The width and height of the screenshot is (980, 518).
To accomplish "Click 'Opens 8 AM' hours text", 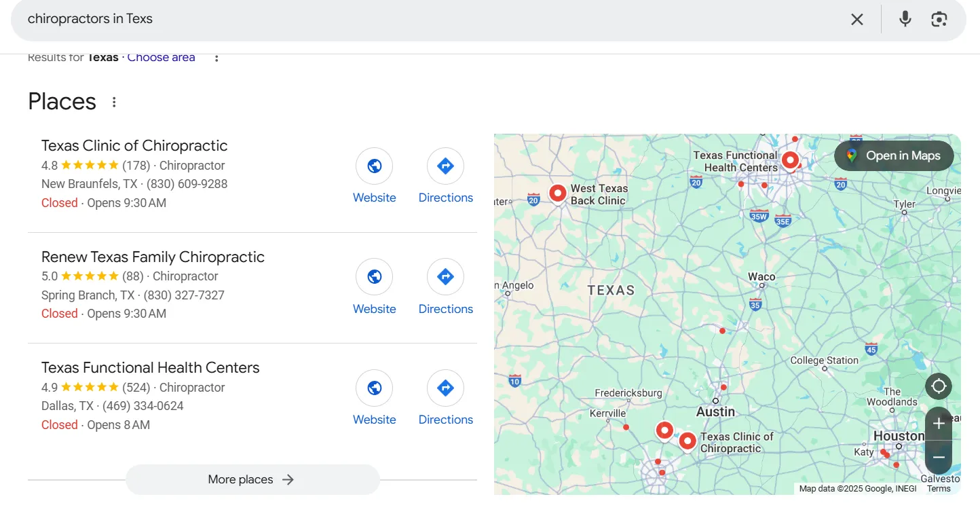I will (119, 425).
